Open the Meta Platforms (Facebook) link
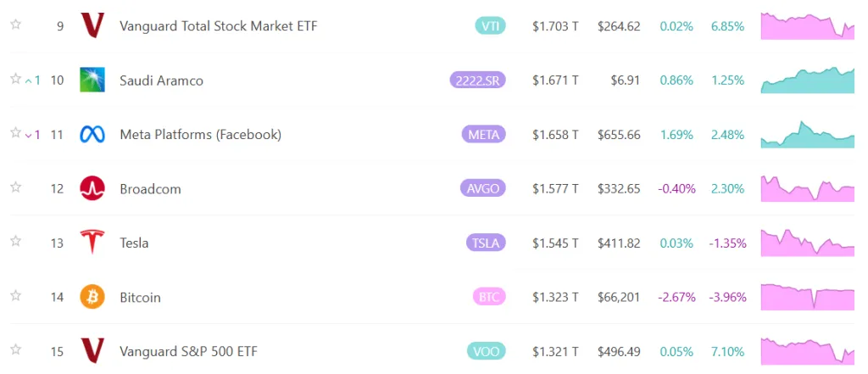The image size is (868, 374). coord(200,134)
